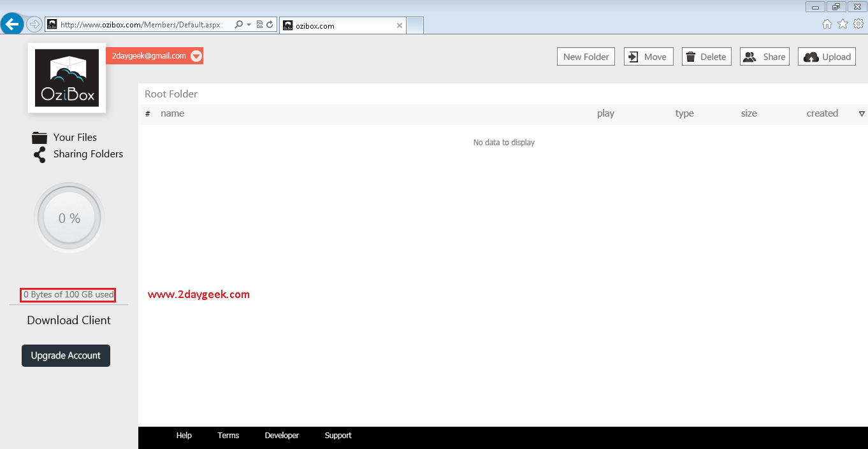Screen dimensions: 868x449
Task: Click the Download Client link
Action: coord(69,320)
